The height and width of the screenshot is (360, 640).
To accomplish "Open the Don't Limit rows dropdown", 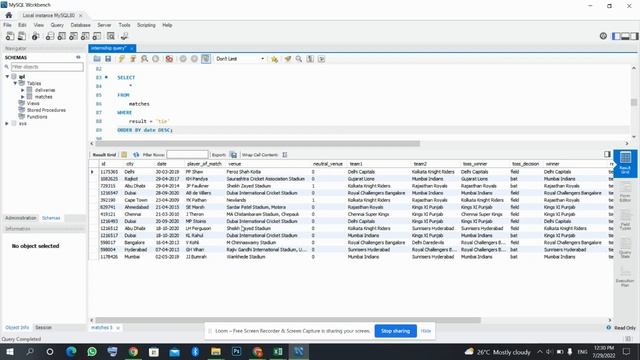I will (240, 59).
